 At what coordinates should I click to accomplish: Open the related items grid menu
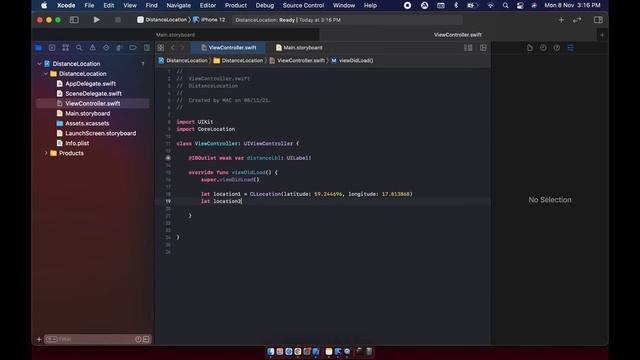pyautogui.click(x=161, y=48)
